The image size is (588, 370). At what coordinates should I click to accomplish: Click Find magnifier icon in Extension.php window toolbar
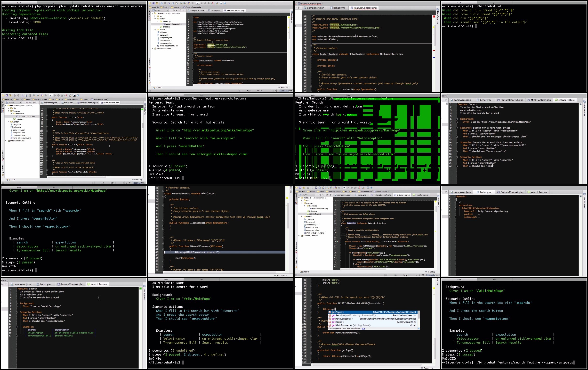coord(328,188)
